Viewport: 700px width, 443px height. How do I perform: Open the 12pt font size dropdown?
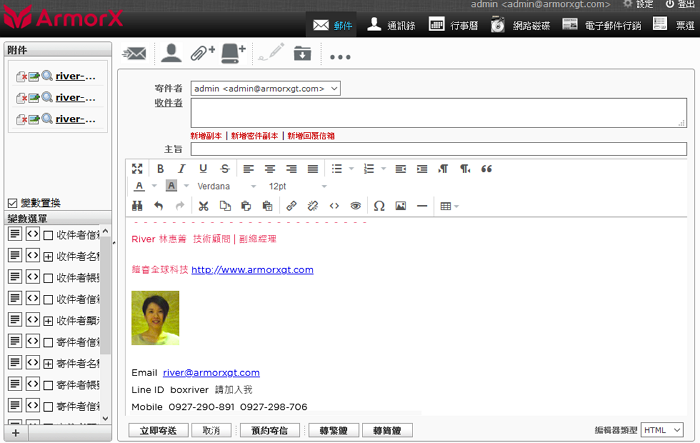pos(297,187)
